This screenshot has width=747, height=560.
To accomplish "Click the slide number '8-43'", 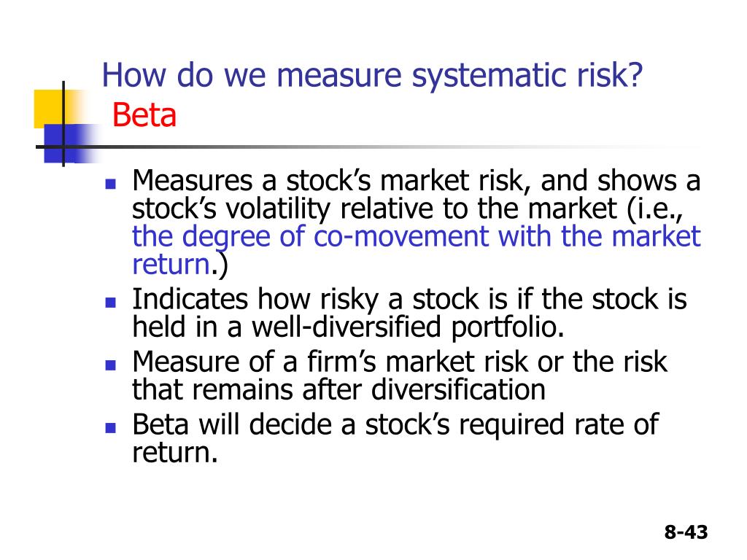I will point(686,532).
